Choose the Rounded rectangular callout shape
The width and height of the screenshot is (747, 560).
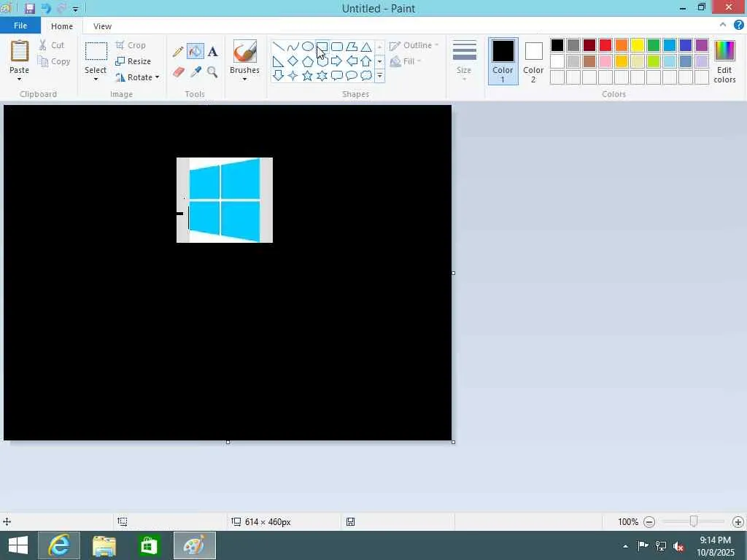pos(337,76)
